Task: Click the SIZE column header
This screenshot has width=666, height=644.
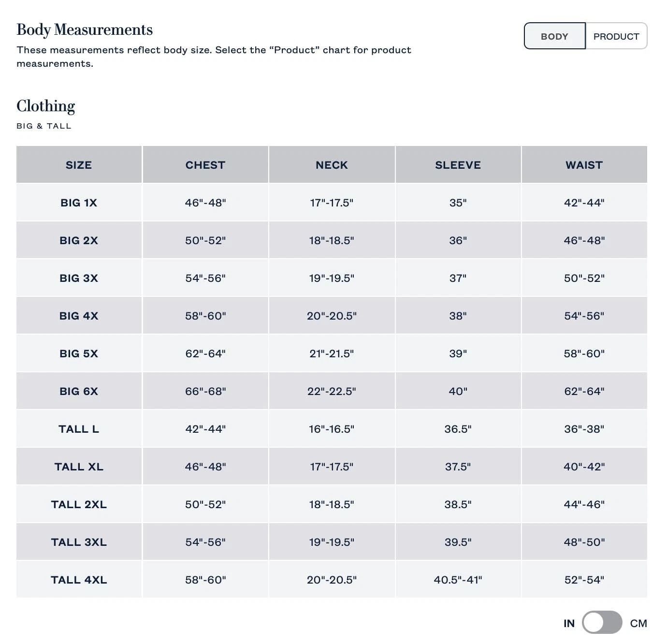Action: pos(79,165)
